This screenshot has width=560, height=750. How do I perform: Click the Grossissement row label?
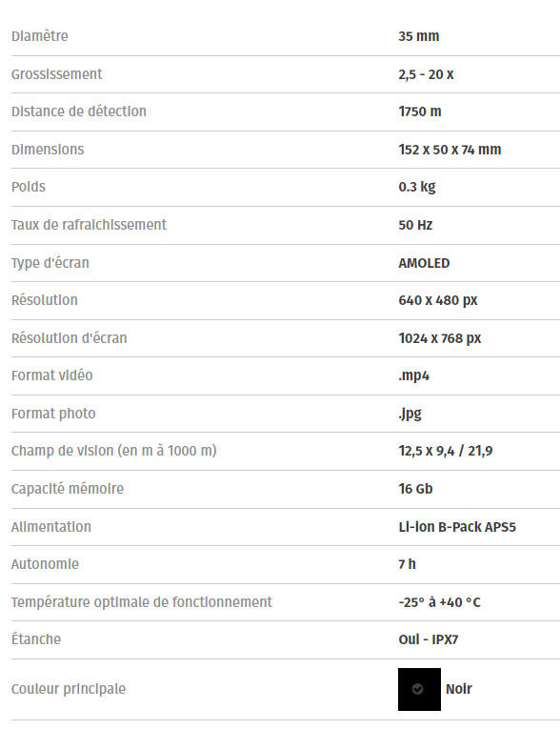click(x=57, y=74)
